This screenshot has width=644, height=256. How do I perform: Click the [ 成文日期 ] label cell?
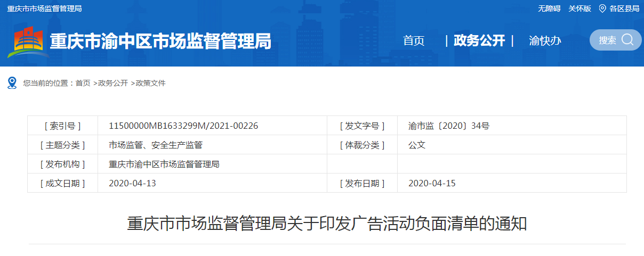pos(63,183)
